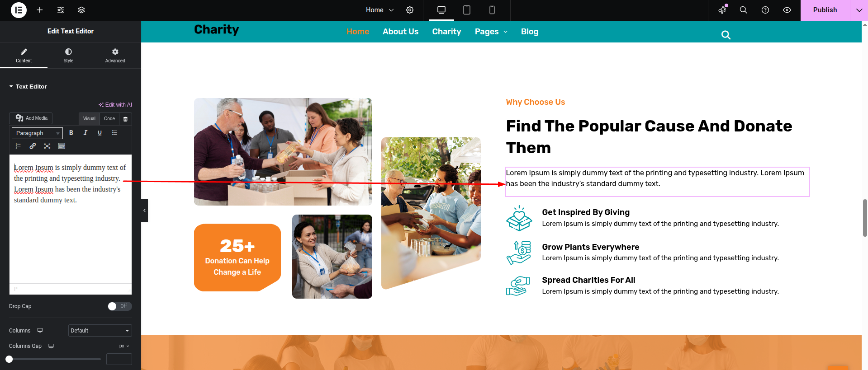Click the Elementor logo icon
Image resolution: width=868 pixels, height=370 pixels.
(x=19, y=10)
